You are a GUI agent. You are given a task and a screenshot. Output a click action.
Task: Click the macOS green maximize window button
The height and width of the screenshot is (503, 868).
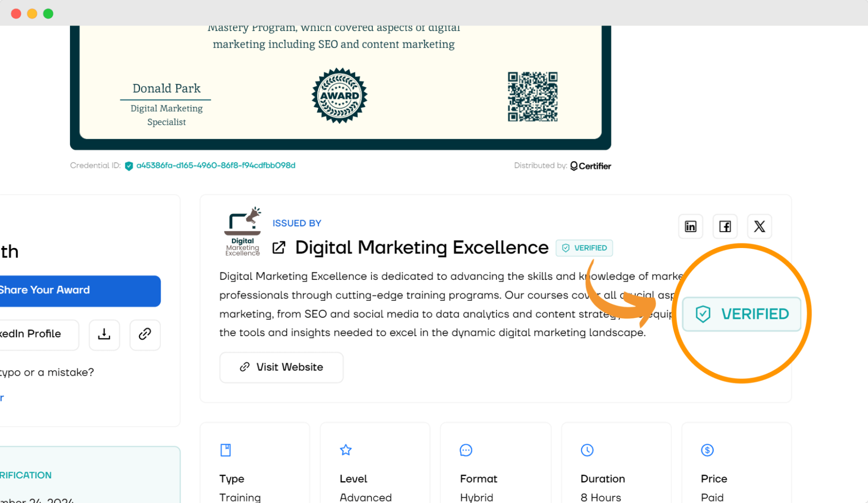48,14
